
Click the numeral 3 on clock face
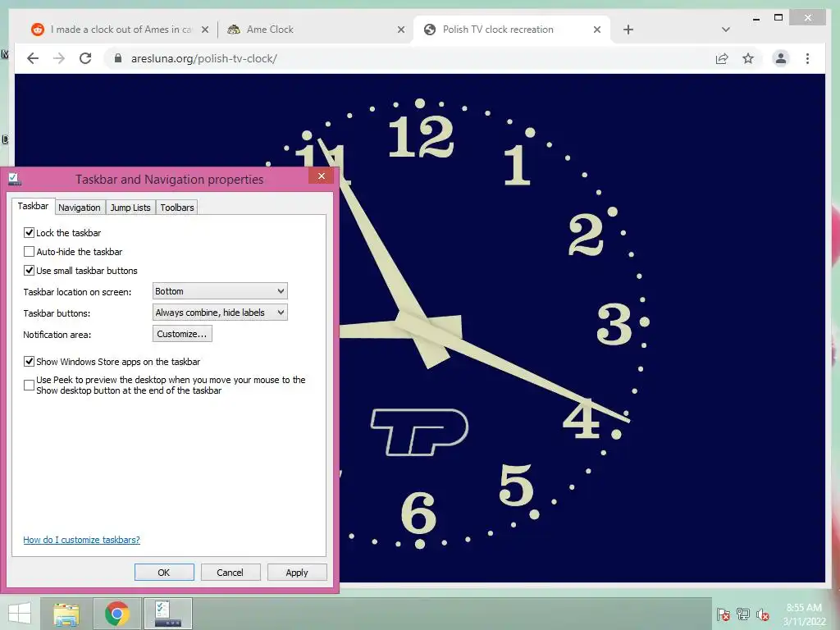click(614, 323)
